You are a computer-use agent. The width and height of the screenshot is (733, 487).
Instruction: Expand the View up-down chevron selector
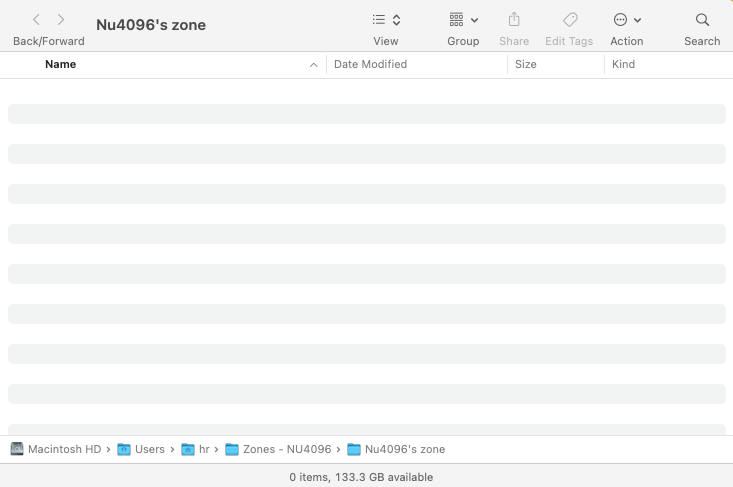click(396, 20)
